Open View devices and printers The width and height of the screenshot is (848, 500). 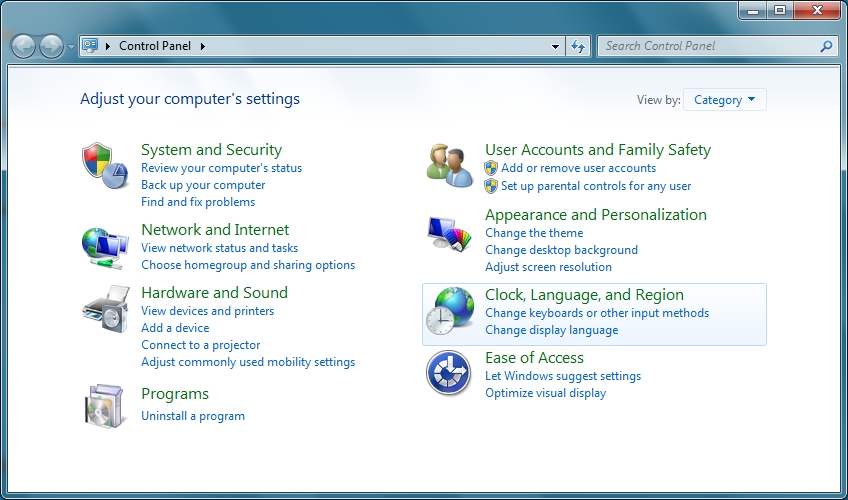(x=208, y=311)
